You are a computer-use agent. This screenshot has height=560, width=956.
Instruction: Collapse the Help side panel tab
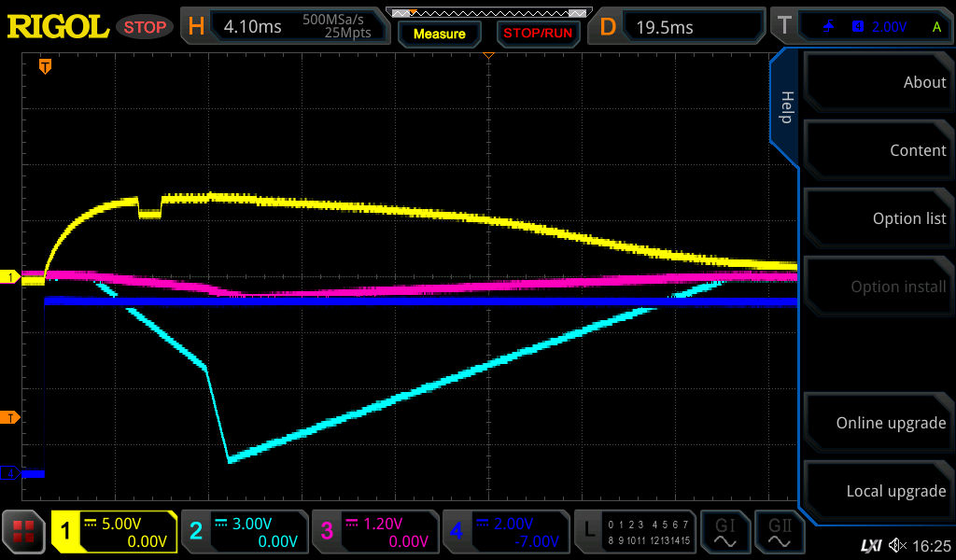(x=785, y=107)
